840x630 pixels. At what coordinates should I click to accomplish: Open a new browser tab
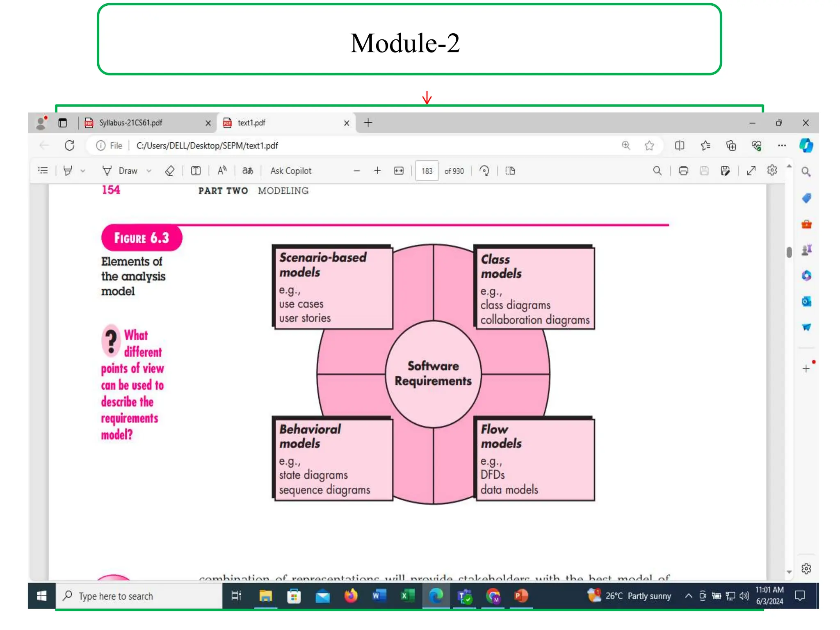[x=368, y=123]
